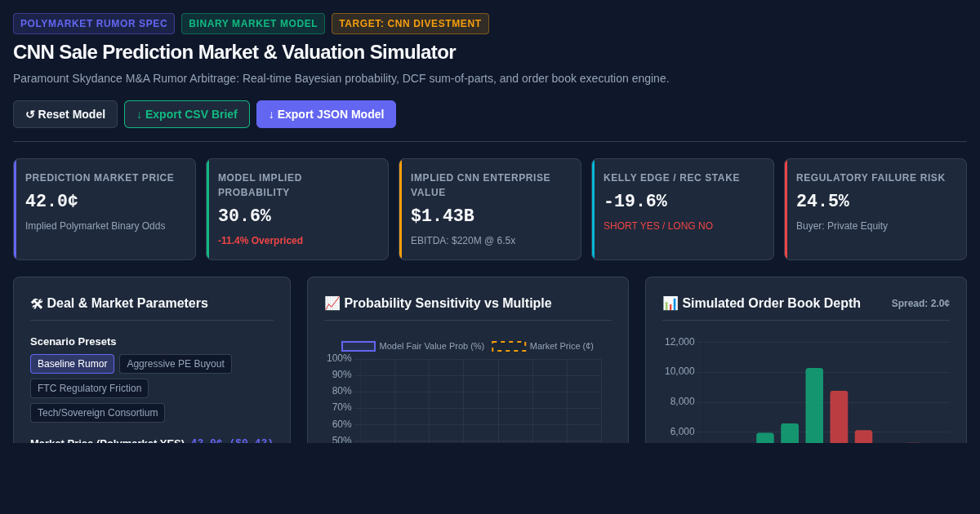This screenshot has height=514, width=980.
Task: Open the Implied CNN Enterprise Value card
Action: pyautogui.click(x=490, y=210)
